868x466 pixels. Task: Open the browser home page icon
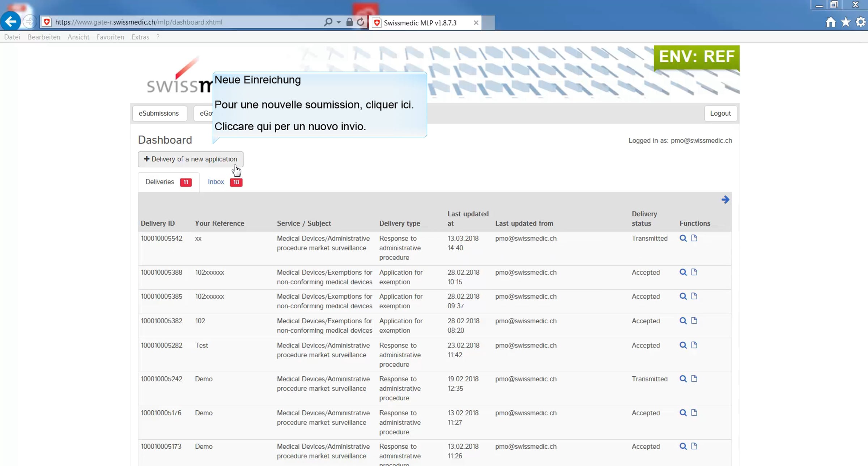pyautogui.click(x=831, y=22)
